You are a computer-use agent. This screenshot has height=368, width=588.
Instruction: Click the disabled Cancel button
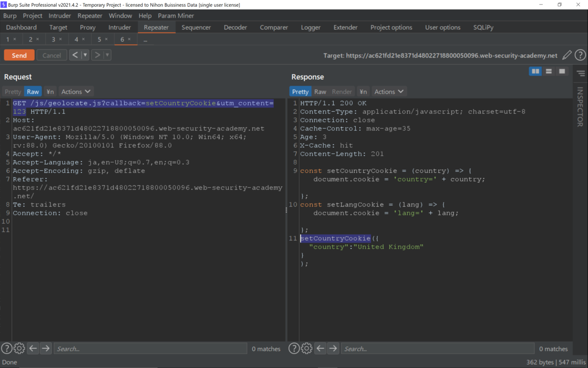point(51,55)
